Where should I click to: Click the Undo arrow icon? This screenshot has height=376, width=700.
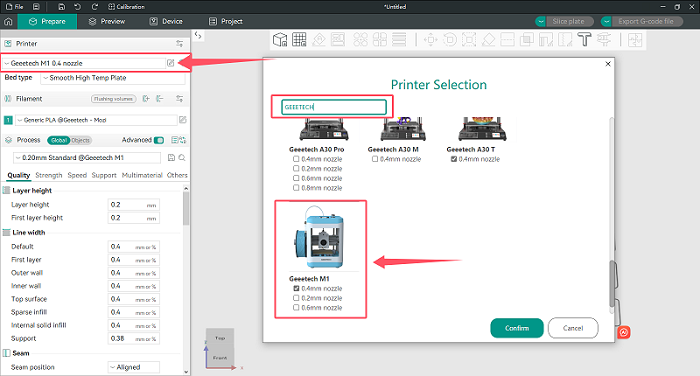click(x=78, y=7)
